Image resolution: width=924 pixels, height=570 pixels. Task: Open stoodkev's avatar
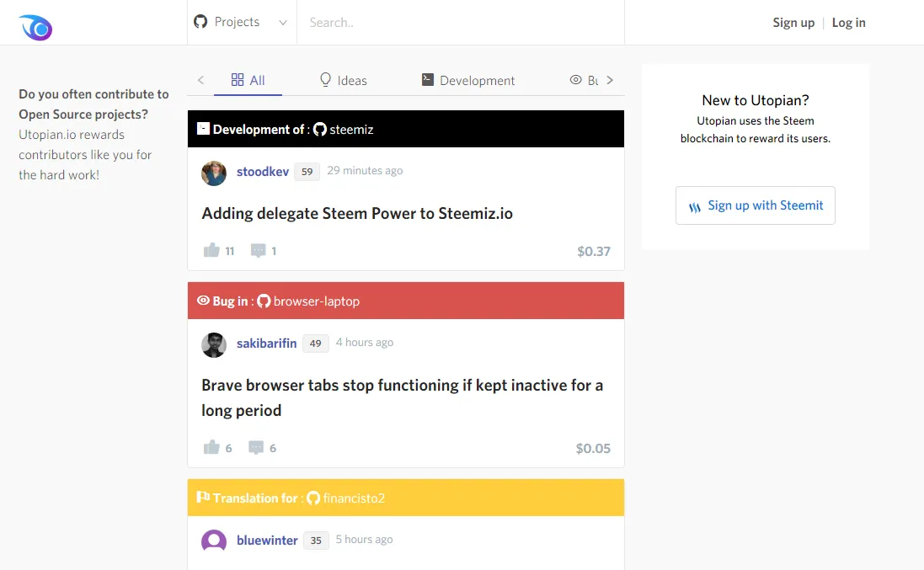tap(214, 173)
